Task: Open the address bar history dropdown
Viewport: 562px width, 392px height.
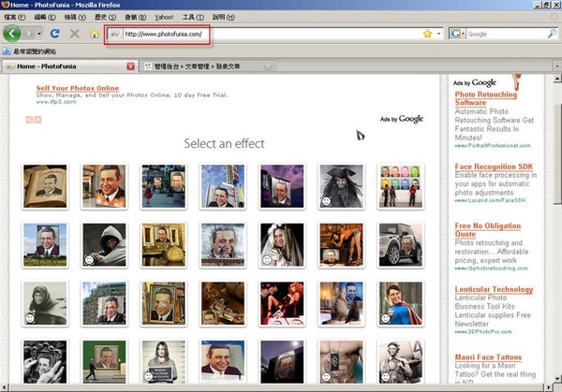Action: point(438,34)
